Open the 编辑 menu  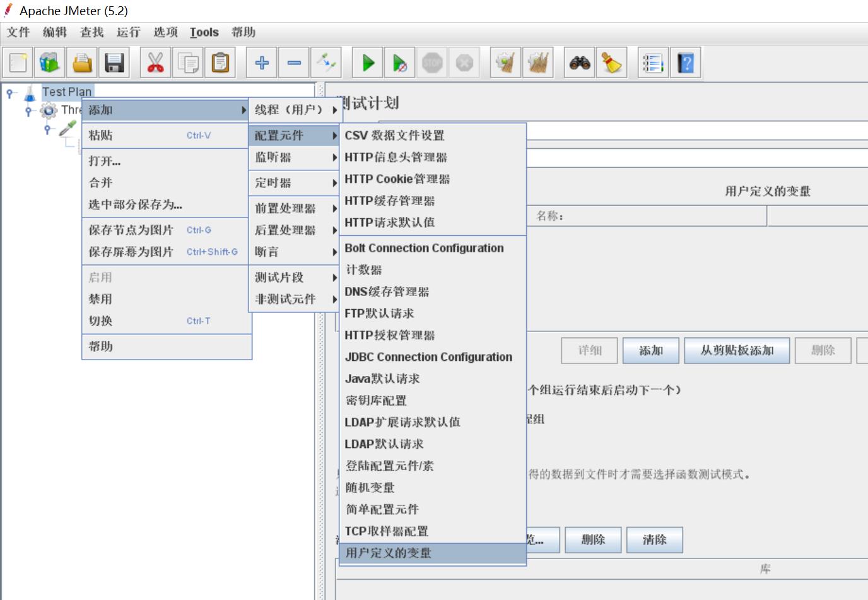[55, 32]
